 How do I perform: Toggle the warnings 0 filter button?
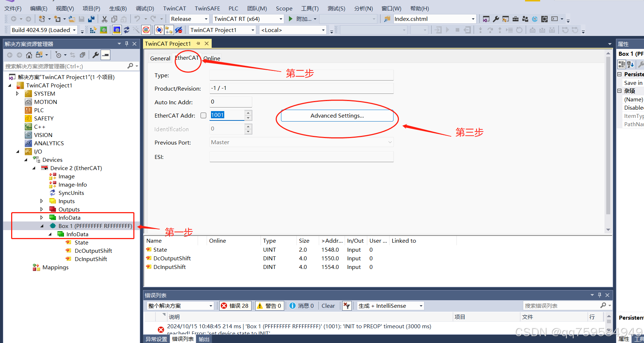269,306
